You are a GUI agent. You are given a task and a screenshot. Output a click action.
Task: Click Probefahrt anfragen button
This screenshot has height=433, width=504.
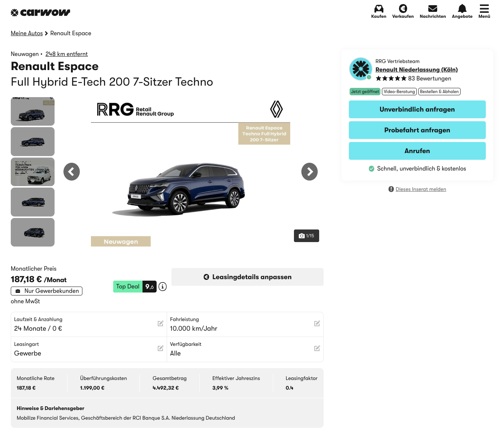tap(417, 130)
